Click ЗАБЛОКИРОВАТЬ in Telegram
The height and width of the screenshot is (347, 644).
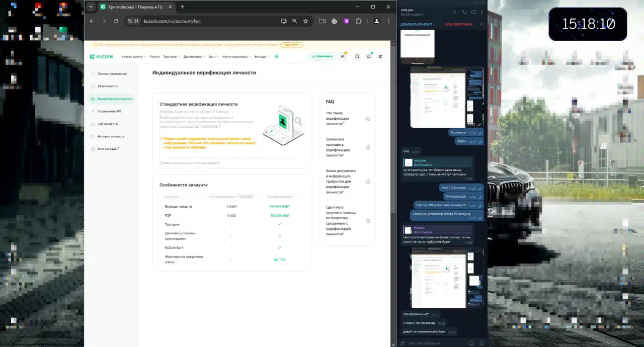click(459, 24)
